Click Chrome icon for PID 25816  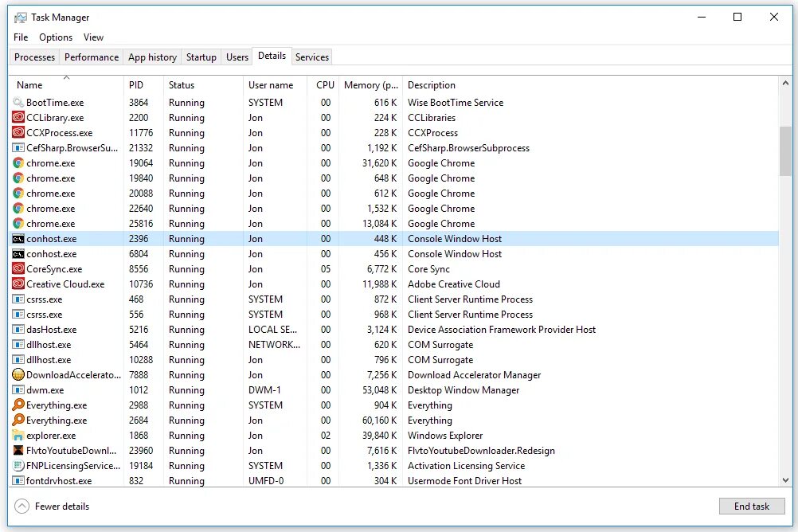[x=18, y=224]
